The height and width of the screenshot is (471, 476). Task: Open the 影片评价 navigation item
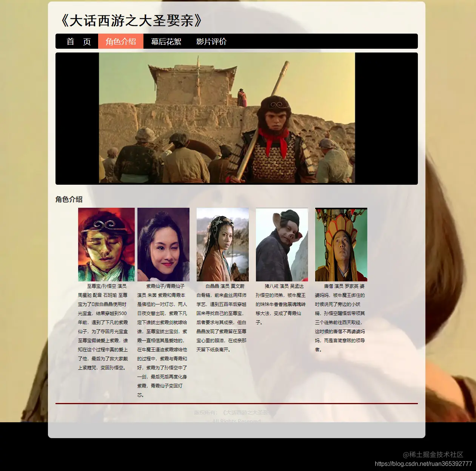(x=211, y=42)
